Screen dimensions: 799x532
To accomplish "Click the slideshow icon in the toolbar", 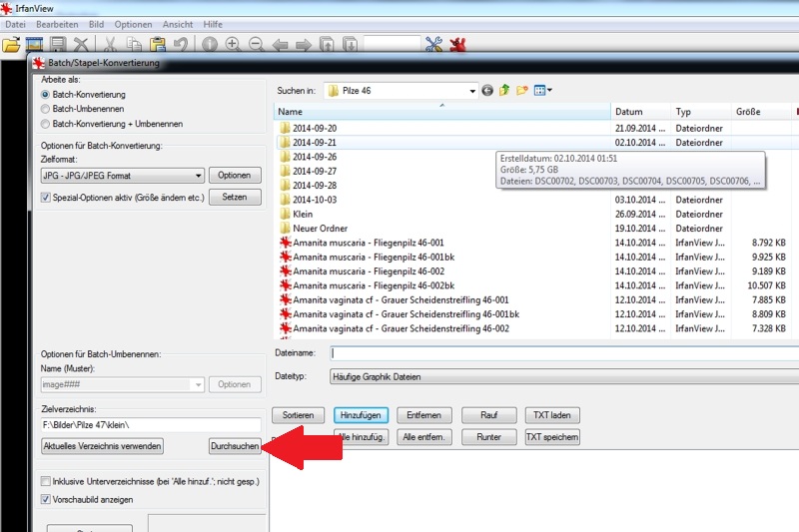I will [35, 45].
